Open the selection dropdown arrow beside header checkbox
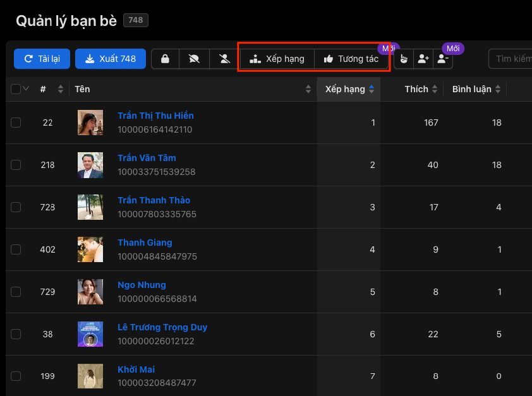The height and width of the screenshot is (396, 532). tap(26, 89)
